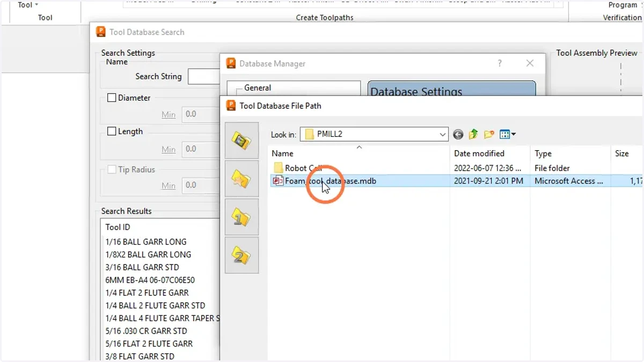
Task: Select tool 1/4 BALL 2 FLUTE GARR STD
Action: point(155,306)
